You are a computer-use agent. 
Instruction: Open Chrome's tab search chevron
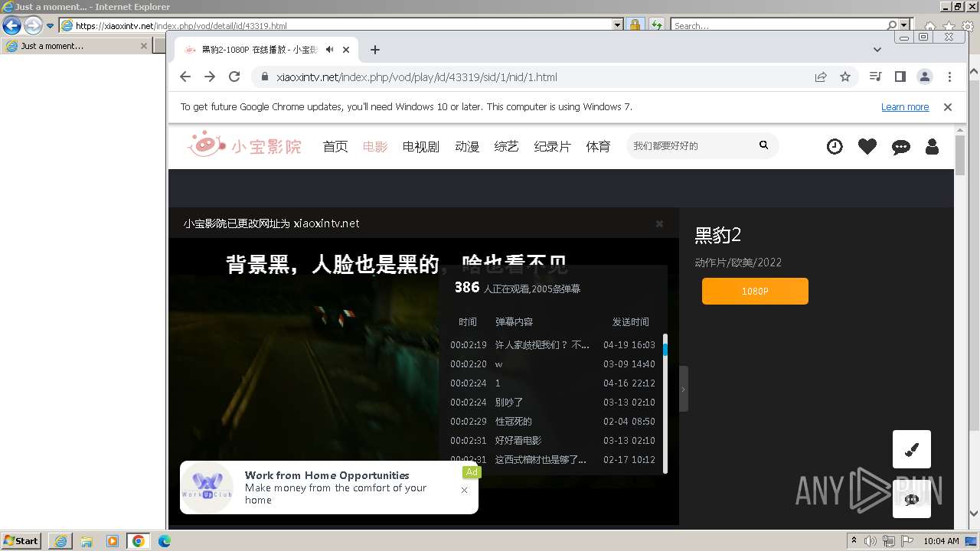pyautogui.click(x=877, y=50)
